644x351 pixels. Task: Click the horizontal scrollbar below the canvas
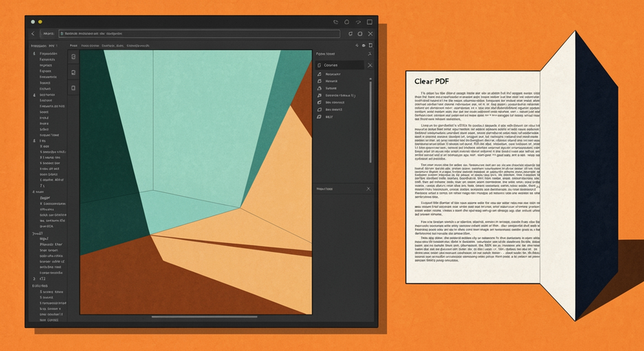click(204, 317)
